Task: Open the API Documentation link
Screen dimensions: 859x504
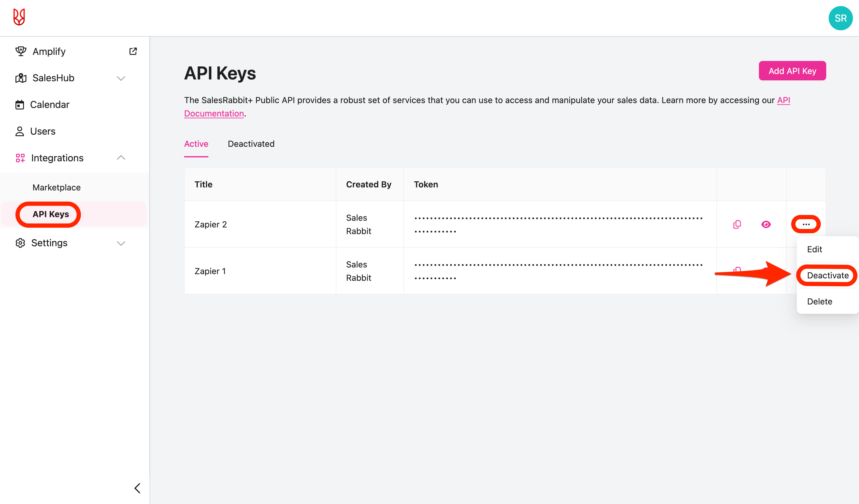Action: point(214,113)
